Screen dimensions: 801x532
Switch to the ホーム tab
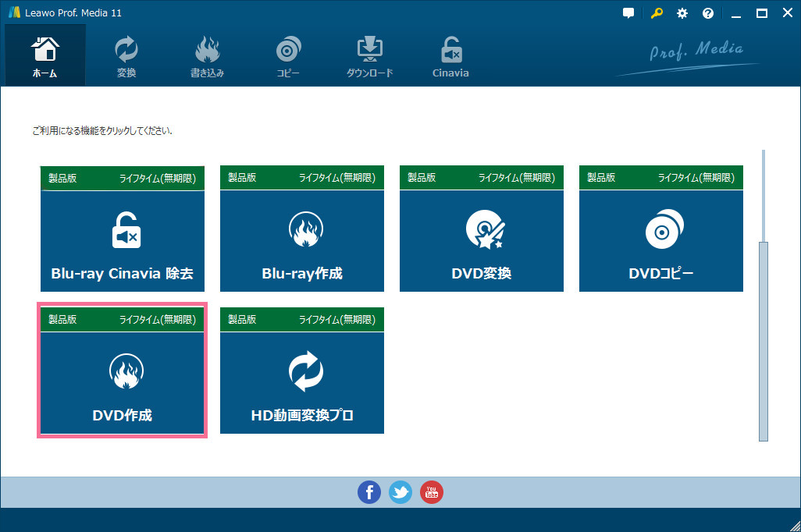tap(44, 55)
